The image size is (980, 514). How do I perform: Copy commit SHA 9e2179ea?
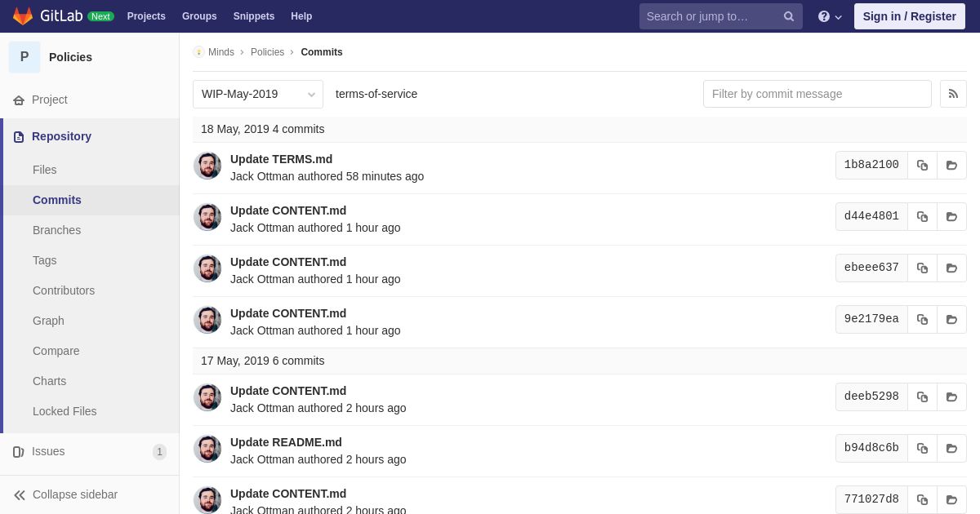922,319
